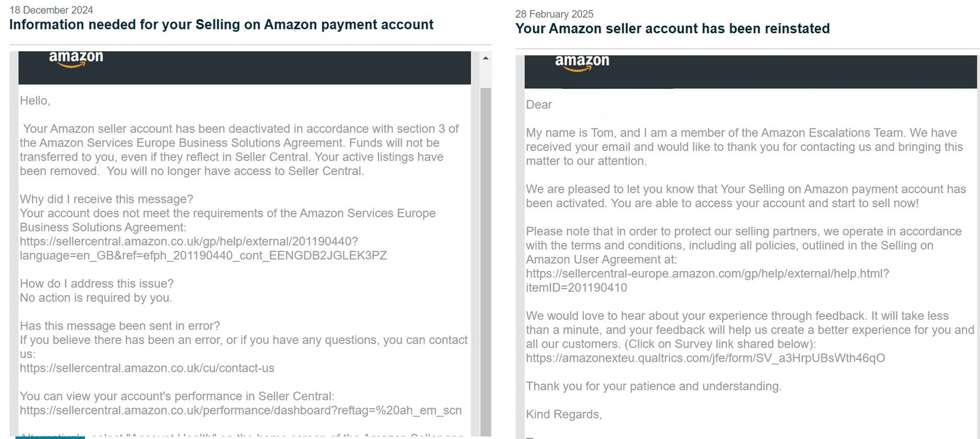The image size is (980, 439).
Task: Click "Thank you for your patience and understanding."
Action: pos(654,387)
